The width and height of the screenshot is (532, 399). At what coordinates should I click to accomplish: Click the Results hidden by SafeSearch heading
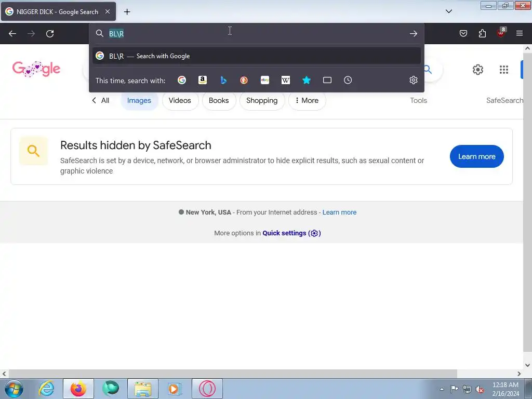[x=136, y=145]
